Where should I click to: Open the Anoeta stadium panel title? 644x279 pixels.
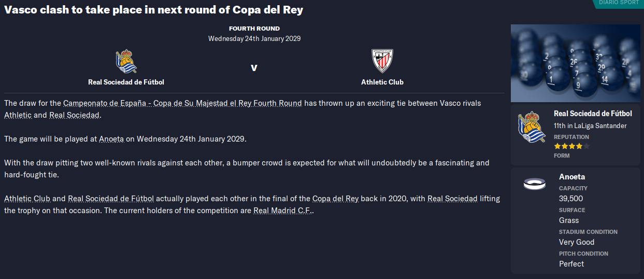572,177
